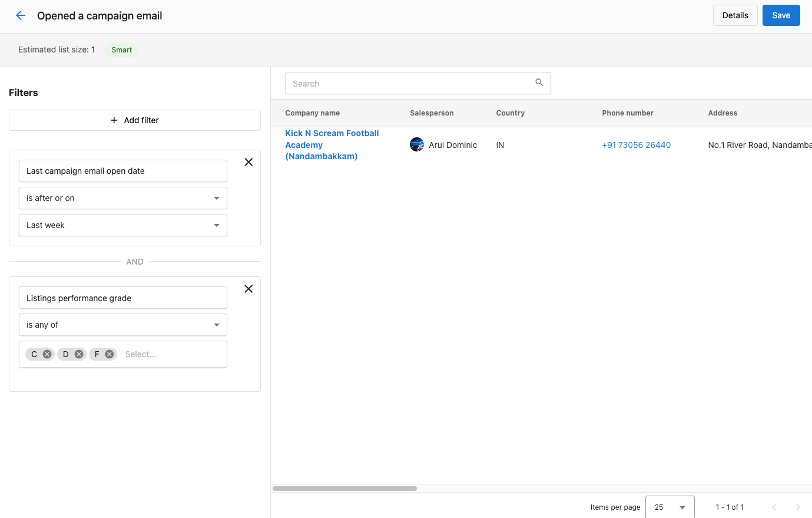Remove the email open date filter
This screenshot has width=812, height=518.
coord(248,162)
